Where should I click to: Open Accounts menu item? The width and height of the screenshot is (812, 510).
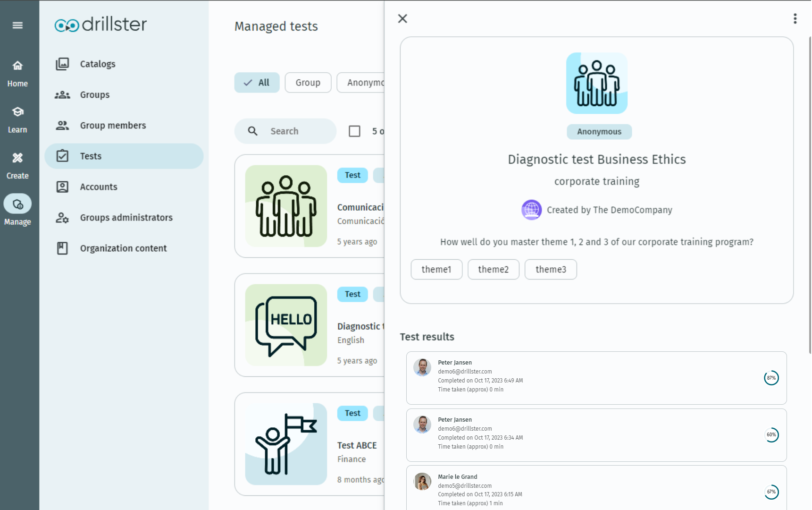pos(124,187)
